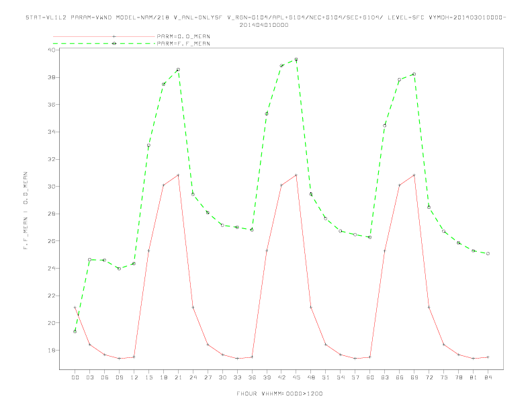The image size is (532, 411).
Task: Click the green F.F_MEAN marker at hour 00
Action: (x=75, y=332)
